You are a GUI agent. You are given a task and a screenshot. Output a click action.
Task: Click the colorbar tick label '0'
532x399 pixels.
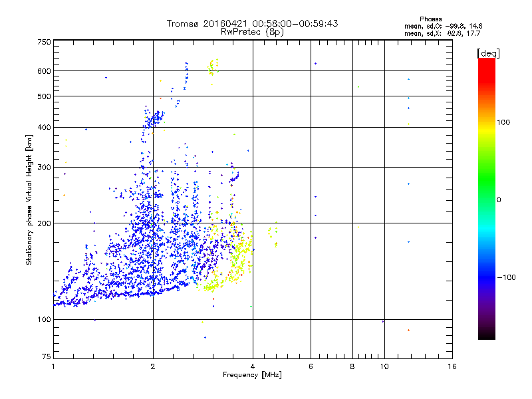(498, 200)
